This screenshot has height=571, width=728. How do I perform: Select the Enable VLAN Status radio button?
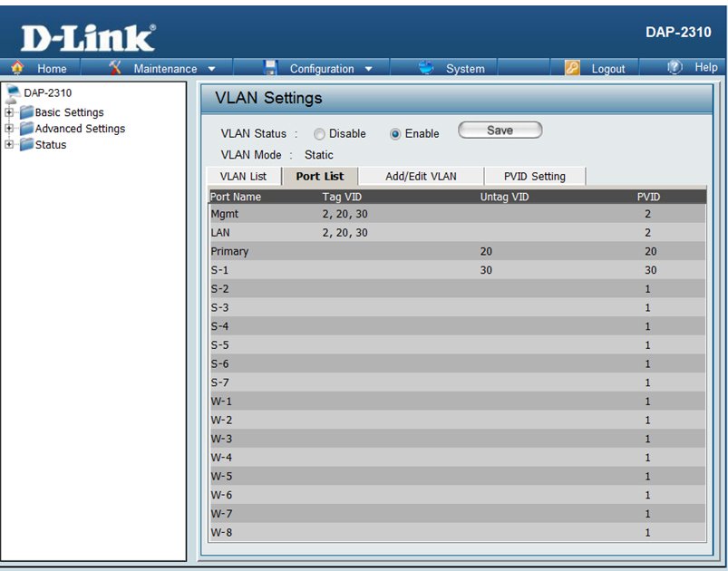(395, 134)
